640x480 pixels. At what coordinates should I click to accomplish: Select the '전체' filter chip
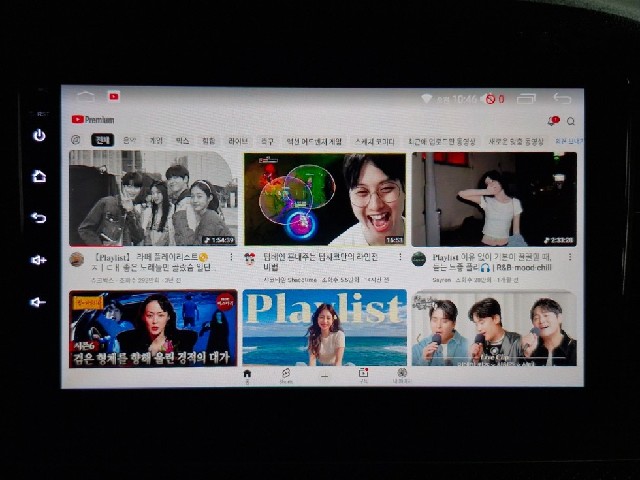[102, 140]
